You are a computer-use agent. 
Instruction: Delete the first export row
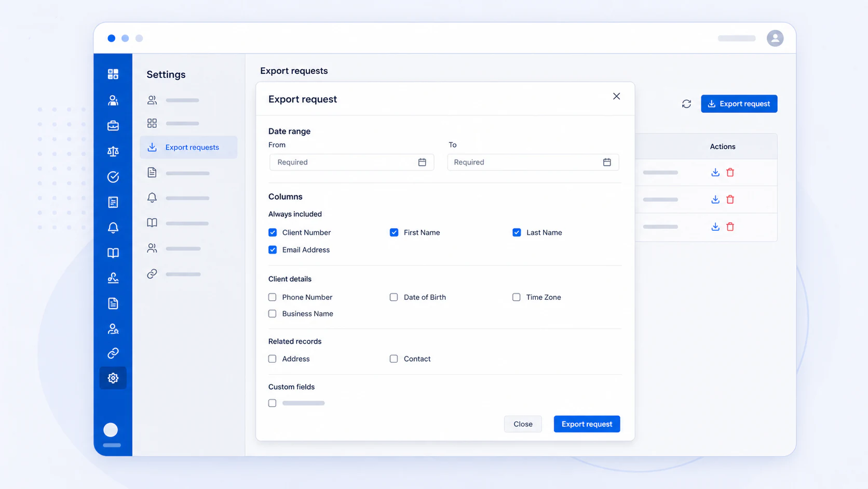[730, 173]
